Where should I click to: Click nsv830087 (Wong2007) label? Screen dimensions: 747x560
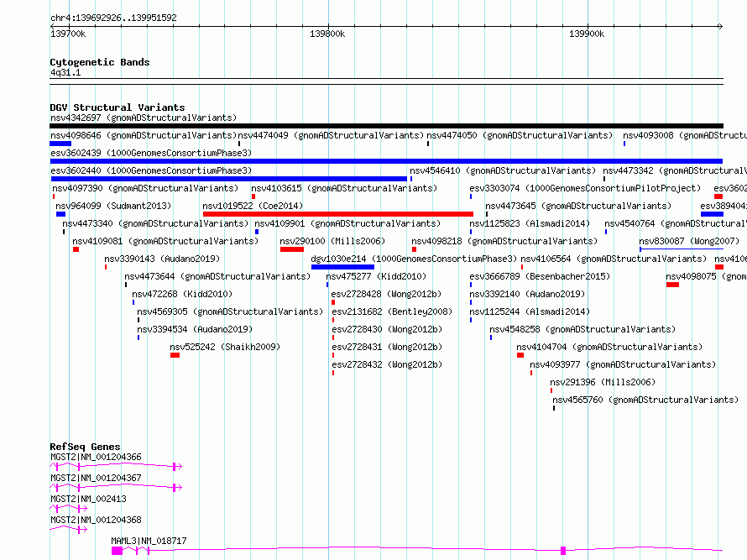pos(689,241)
